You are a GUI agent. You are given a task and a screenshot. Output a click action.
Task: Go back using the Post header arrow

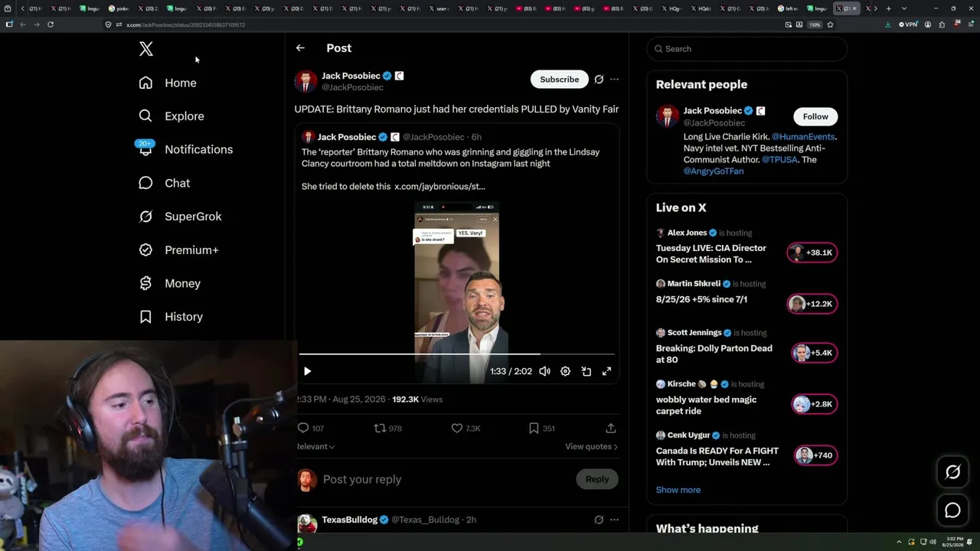(x=300, y=48)
